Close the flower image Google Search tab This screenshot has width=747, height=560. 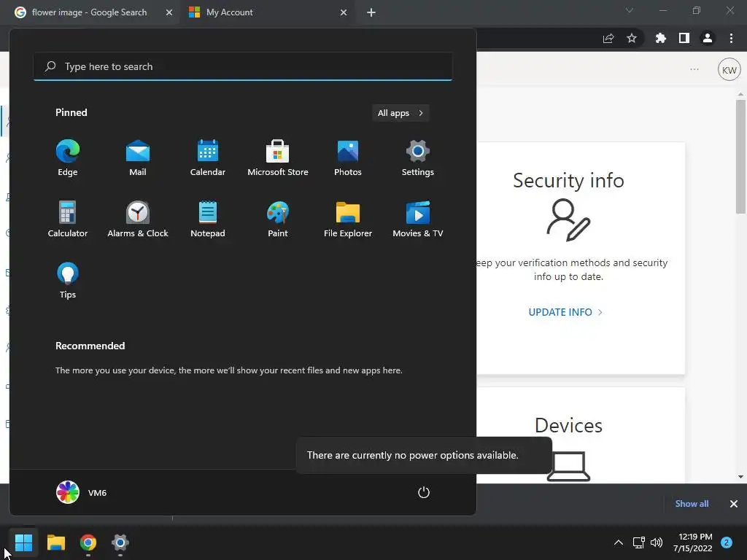coord(169,12)
